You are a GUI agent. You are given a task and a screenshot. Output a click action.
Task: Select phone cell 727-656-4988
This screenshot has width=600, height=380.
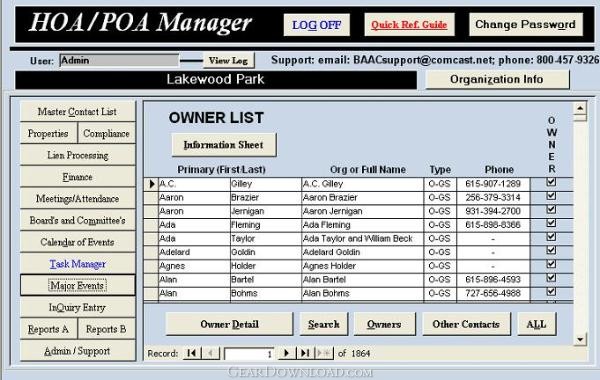pyautogui.click(x=493, y=293)
